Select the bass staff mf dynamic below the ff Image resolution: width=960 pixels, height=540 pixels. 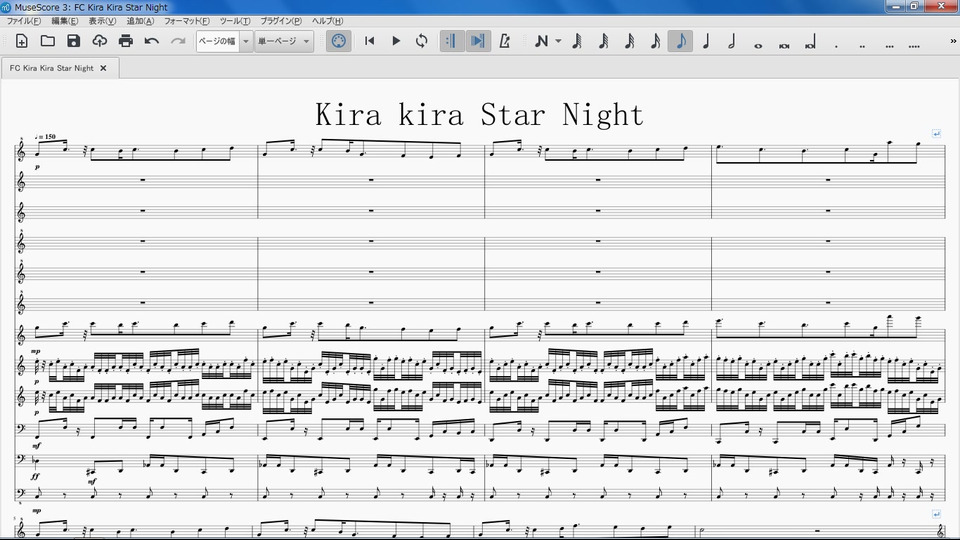point(92,482)
